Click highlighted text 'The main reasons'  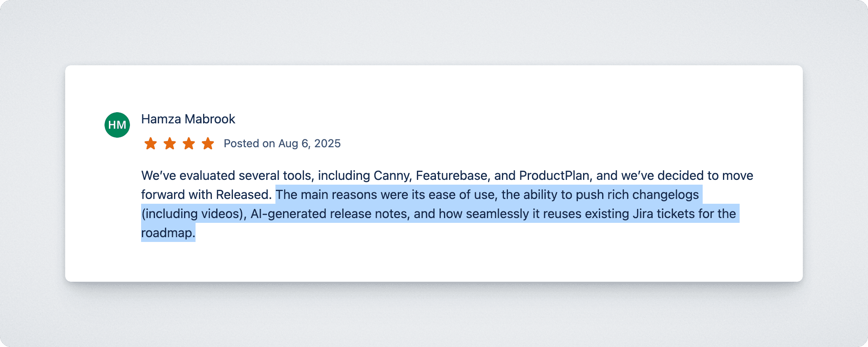point(326,195)
